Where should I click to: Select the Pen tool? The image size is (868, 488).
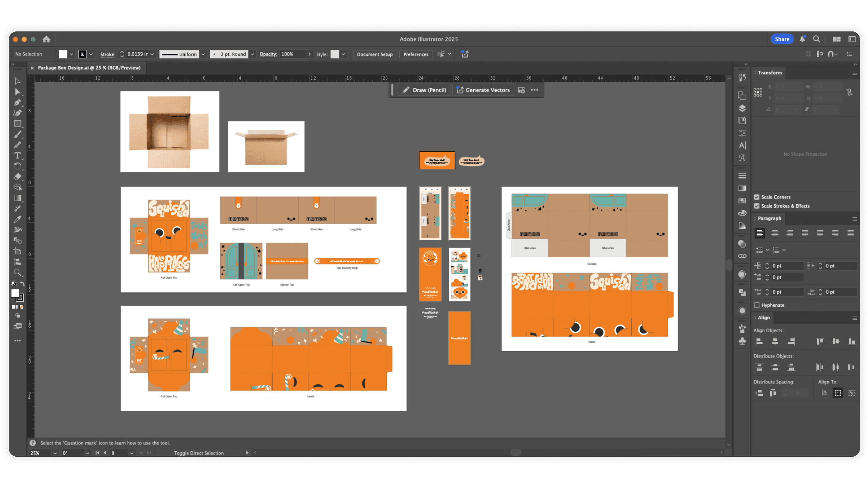18,102
